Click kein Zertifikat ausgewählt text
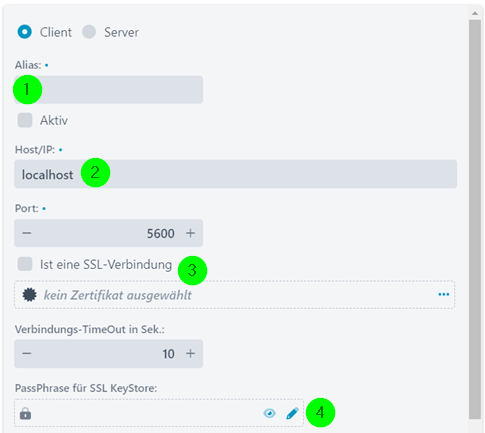Viewport: 485px width, 433px height. pyautogui.click(x=118, y=295)
